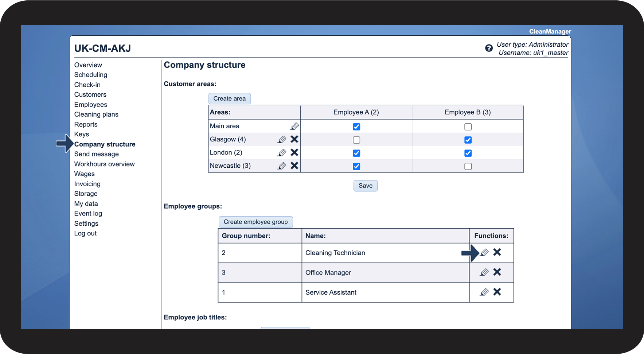Delete the Newcastle area
The width and height of the screenshot is (644, 354).
294,166
